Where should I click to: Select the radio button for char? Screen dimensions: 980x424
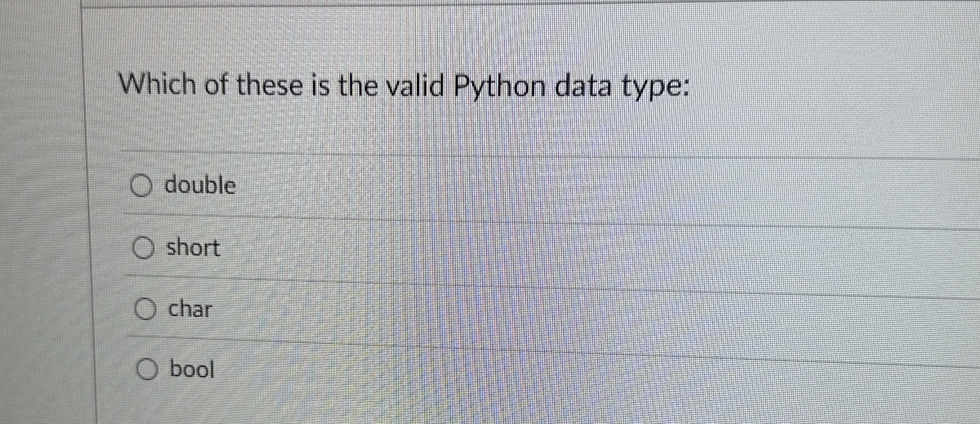[145, 309]
